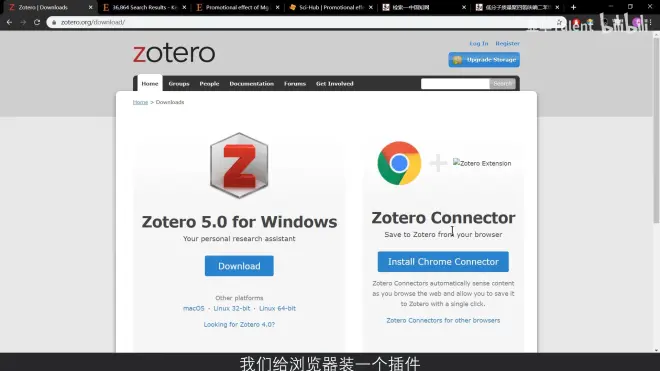This screenshot has width=660, height=371.
Task: Click the zotero logo in the header
Action: 174,53
